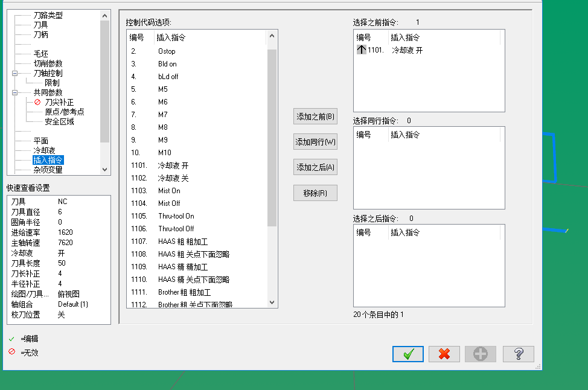Viewport: 588px width, 390px height.
Task: Select 共同参数 in the tree
Action: click(48, 92)
